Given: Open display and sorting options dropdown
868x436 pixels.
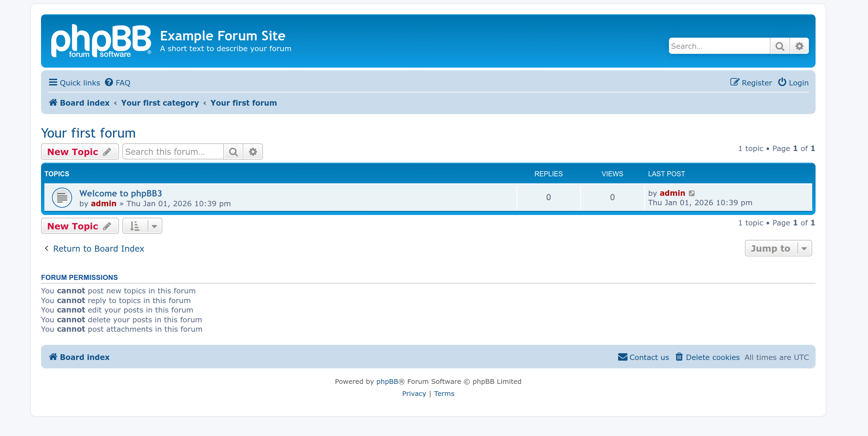Looking at the screenshot, I should tap(142, 226).
